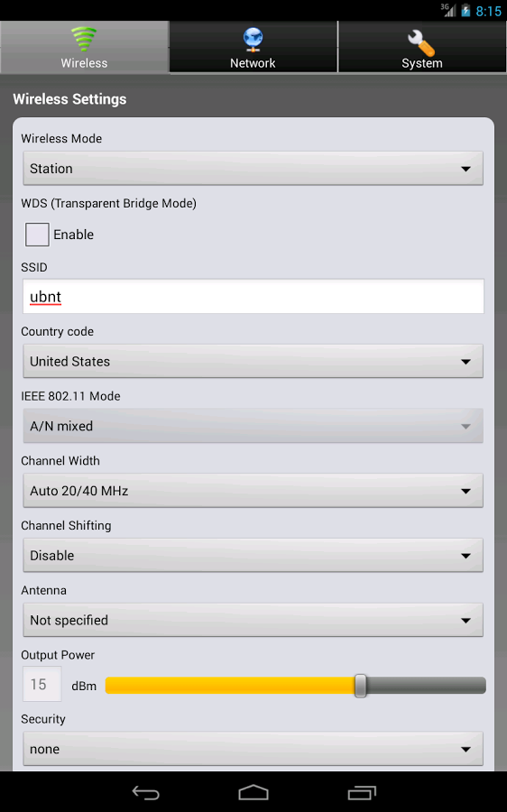Enable the WDS Transparent Bridge checkbox

click(37, 235)
